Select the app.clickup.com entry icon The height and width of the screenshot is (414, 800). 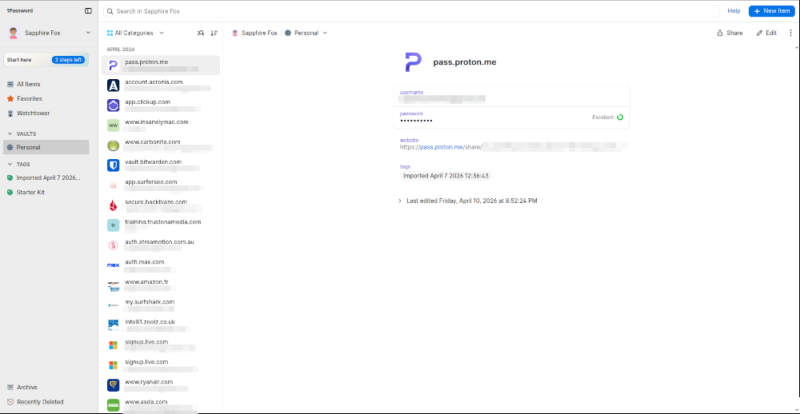113,105
